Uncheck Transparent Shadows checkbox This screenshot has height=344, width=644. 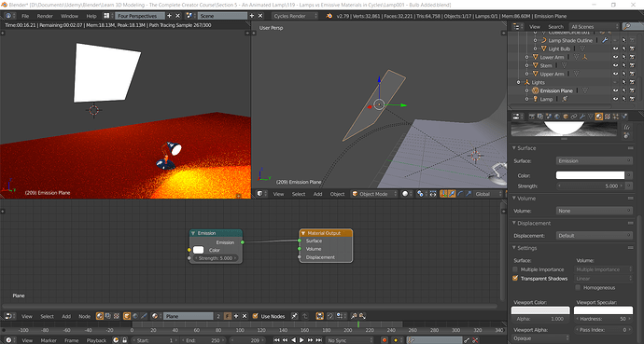click(515, 279)
